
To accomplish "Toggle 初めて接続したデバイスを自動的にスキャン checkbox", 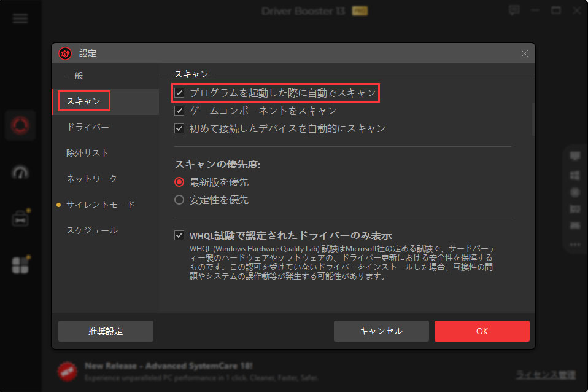I will (179, 128).
